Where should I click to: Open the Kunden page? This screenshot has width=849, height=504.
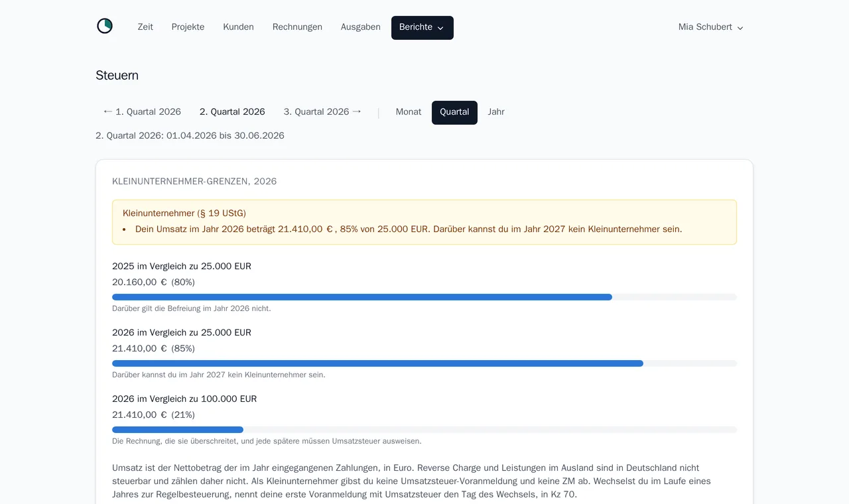point(238,27)
